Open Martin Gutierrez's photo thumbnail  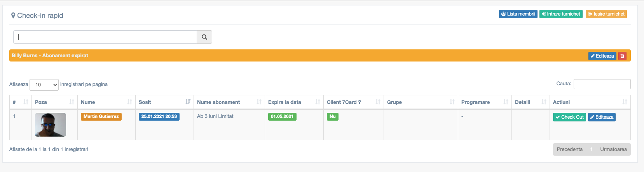(x=51, y=125)
